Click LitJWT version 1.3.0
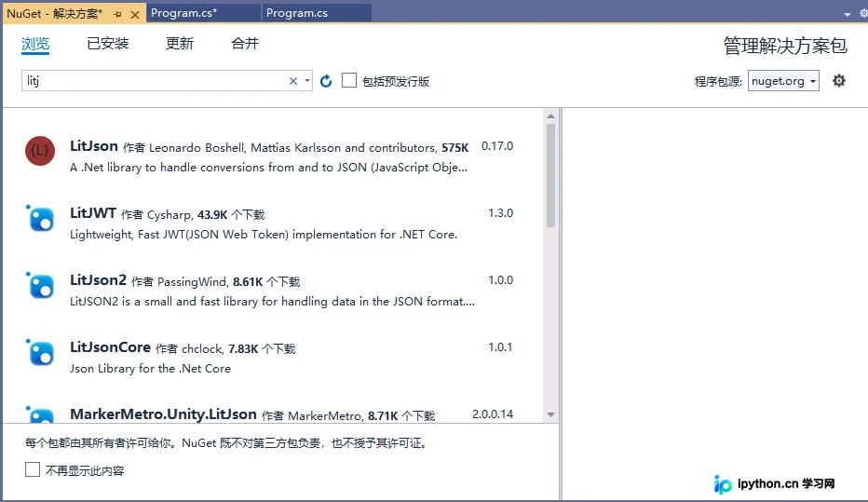This screenshot has height=502, width=868. click(x=500, y=213)
